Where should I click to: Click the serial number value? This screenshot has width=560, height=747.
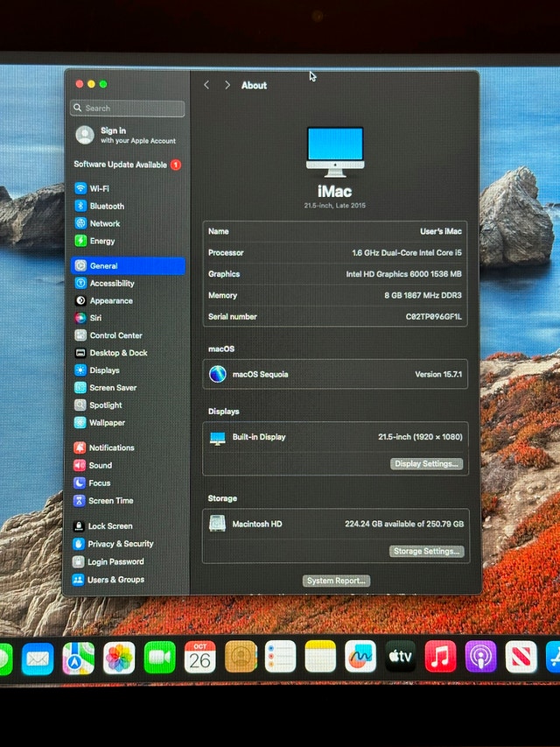point(433,316)
